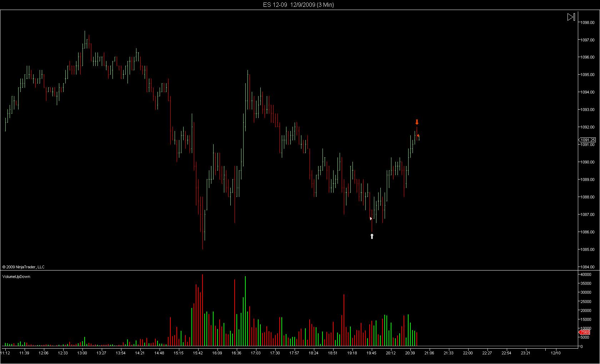Click the 1097.00 price axis label
This screenshot has width=600, height=364.
pos(587,40)
